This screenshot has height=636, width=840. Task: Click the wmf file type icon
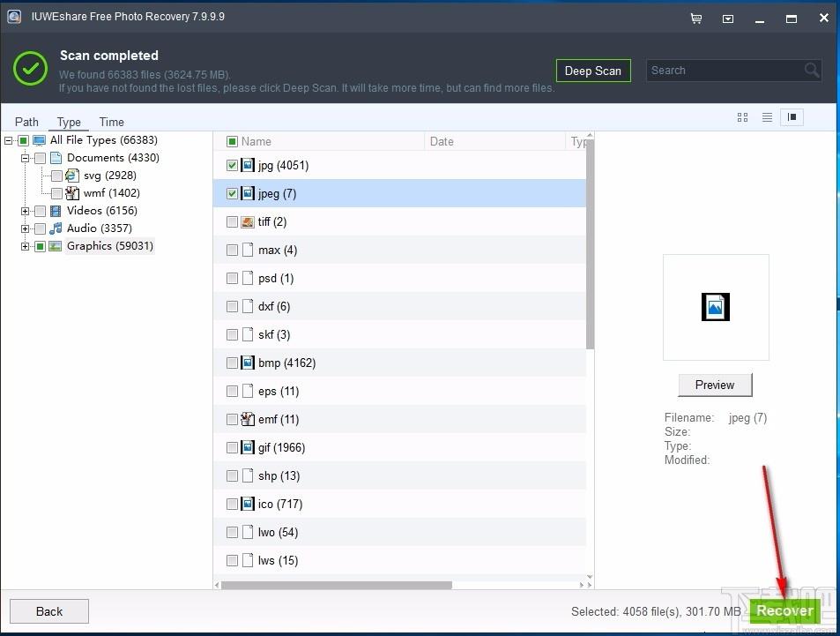pos(72,193)
